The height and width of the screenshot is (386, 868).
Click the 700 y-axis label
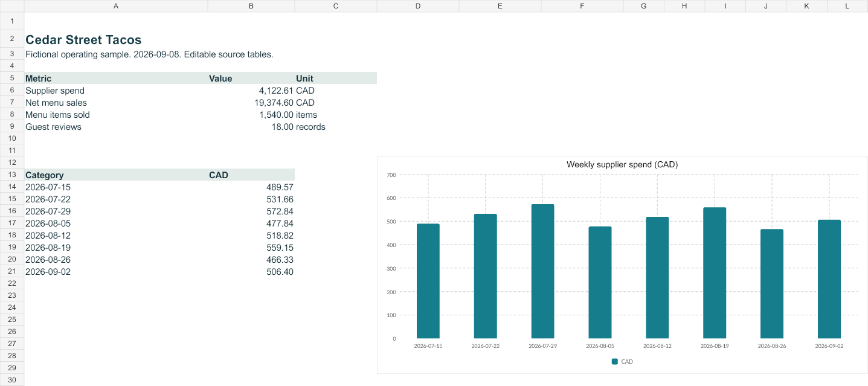[391, 175]
